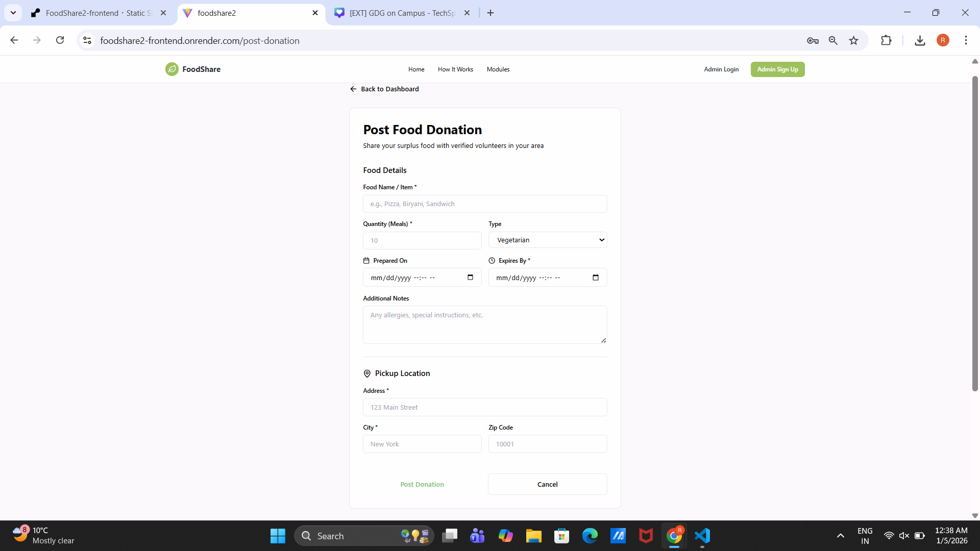The width and height of the screenshot is (980, 551).
Task: Open the Expires By calendar picker icon
Action: (x=595, y=278)
